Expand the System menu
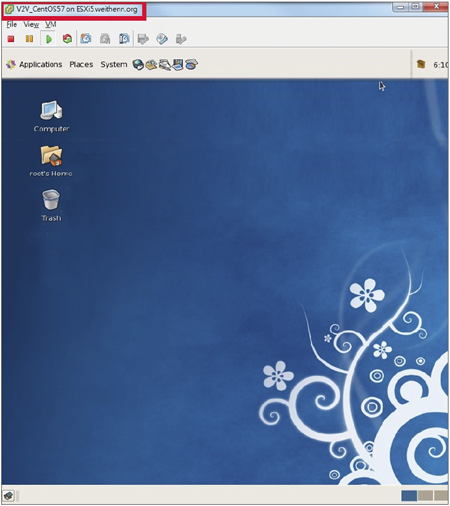This screenshot has height=506, width=450. [114, 64]
